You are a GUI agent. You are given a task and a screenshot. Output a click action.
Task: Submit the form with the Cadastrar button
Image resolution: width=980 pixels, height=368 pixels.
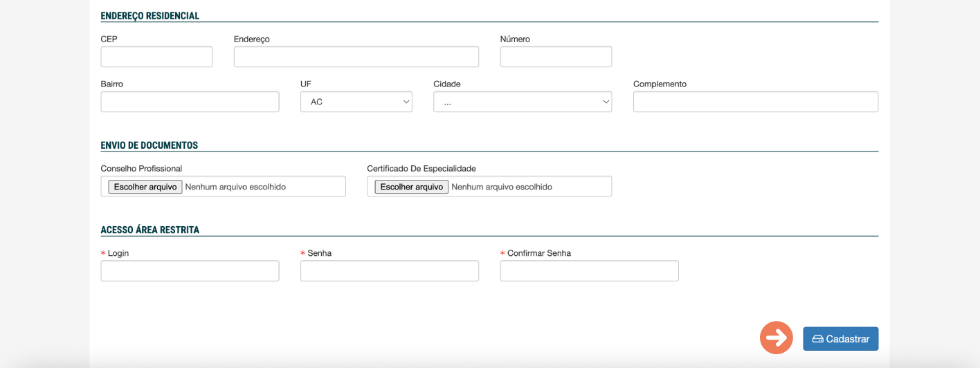(840, 339)
